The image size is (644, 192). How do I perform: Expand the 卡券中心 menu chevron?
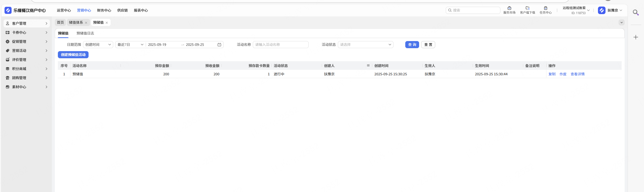point(47,33)
